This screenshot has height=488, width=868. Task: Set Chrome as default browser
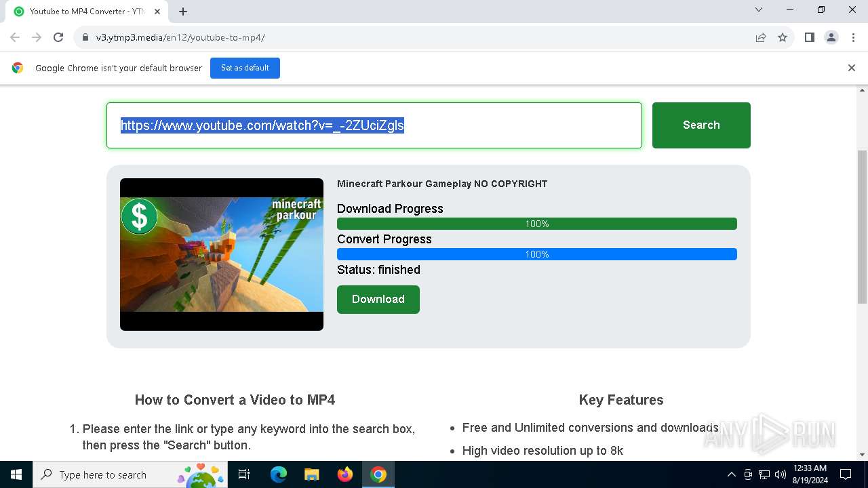tap(245, 68)
